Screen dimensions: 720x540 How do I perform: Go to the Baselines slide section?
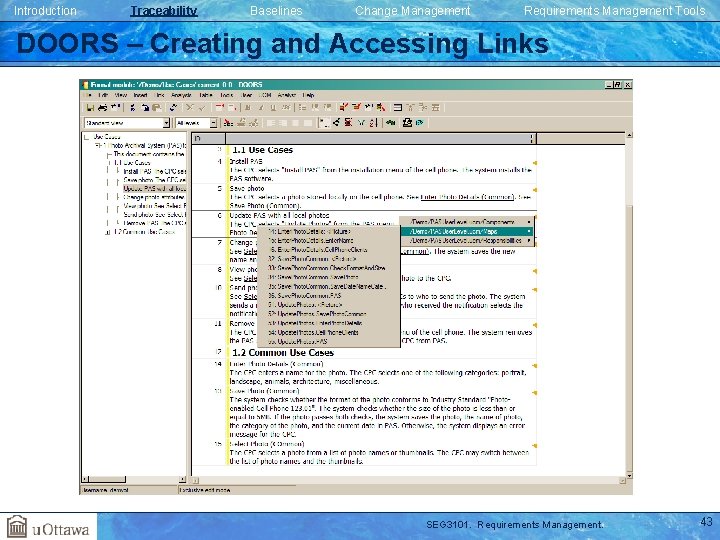[276, 11]
